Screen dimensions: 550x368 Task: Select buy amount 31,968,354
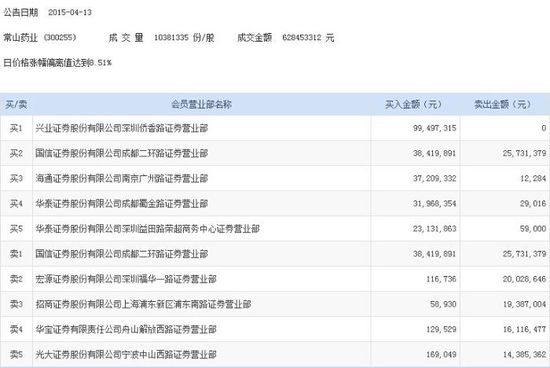pyautogui.click(x=435, y=203)
